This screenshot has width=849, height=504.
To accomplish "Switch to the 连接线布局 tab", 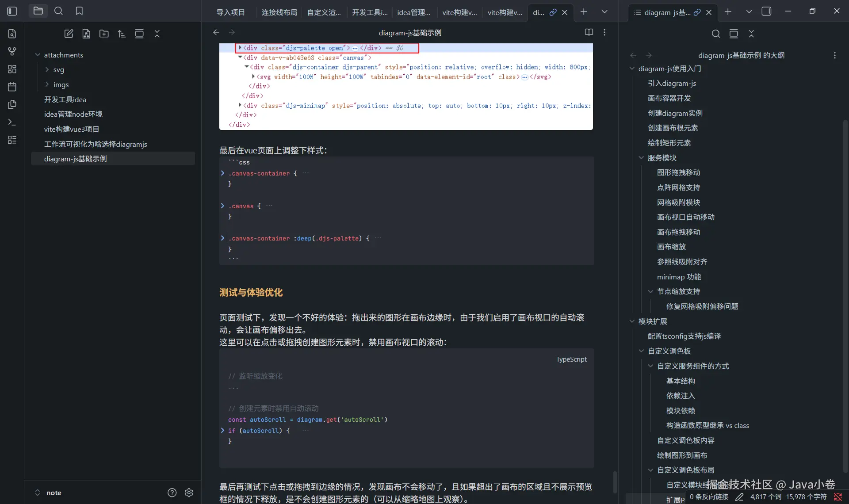I will point(279,12).
